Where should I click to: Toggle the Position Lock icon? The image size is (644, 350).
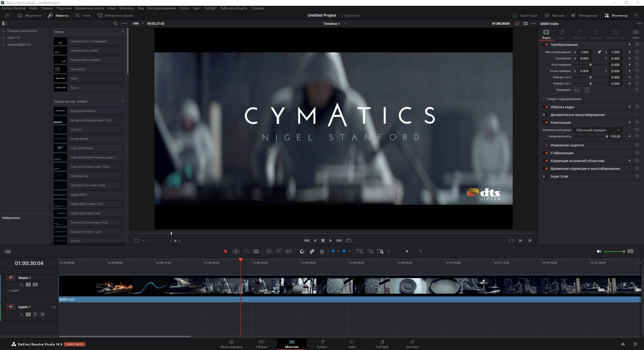coord(322,251)
